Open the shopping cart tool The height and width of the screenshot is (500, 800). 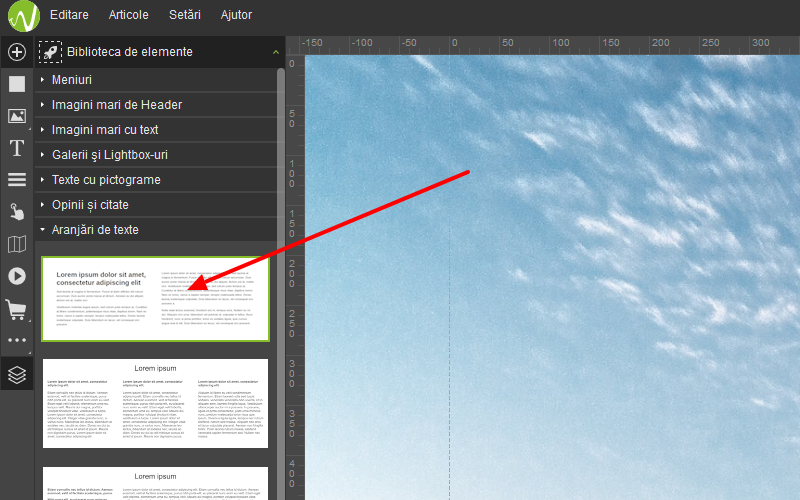point(16,309)
